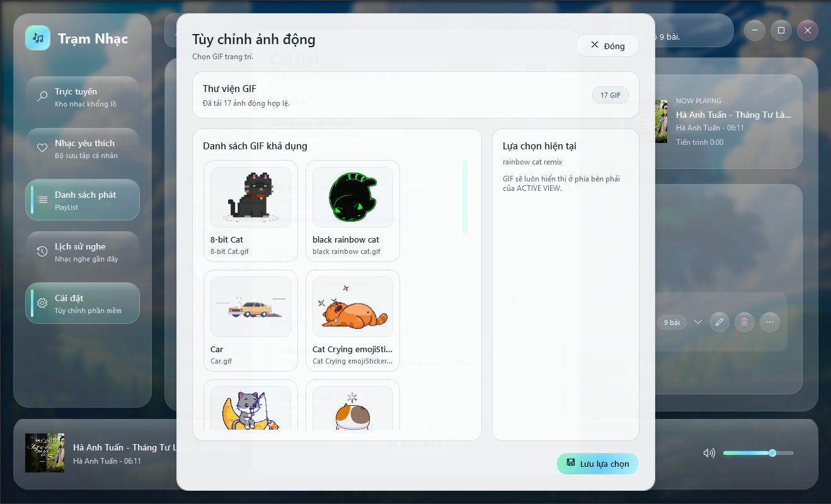Open Lịch sử nghe history section
Screen dimensions: 831x504
83,251
